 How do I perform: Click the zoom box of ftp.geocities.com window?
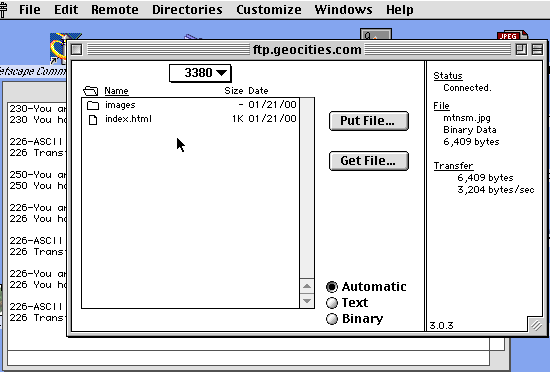(521, 49)
